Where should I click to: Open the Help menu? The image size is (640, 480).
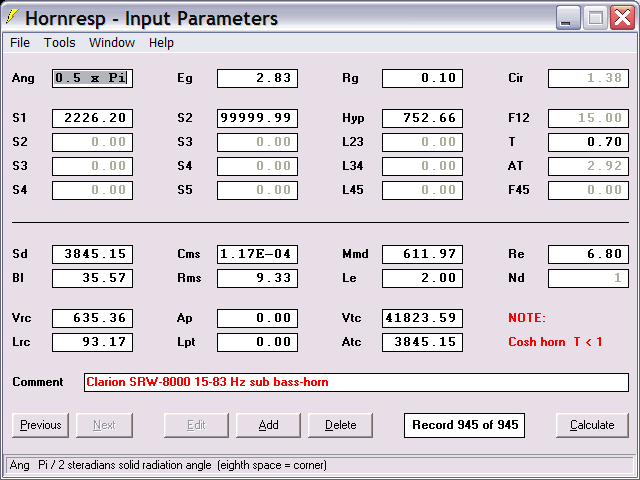tap(161, 42)
